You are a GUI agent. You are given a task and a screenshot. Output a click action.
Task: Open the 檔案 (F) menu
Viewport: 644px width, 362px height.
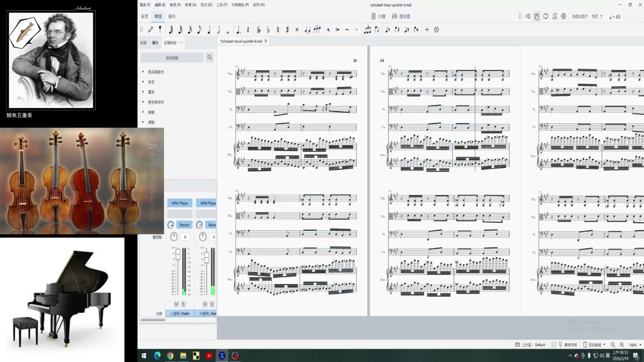click(145, 5)
